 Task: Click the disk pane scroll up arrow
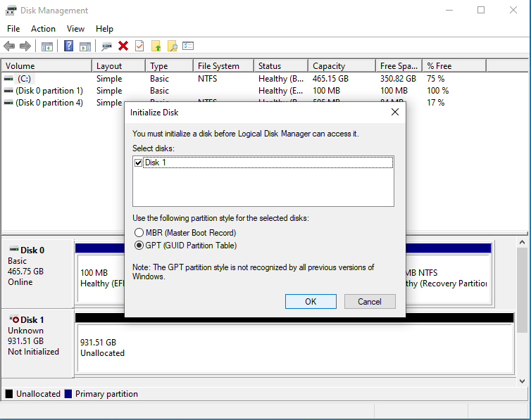click(x=522, y=242)
